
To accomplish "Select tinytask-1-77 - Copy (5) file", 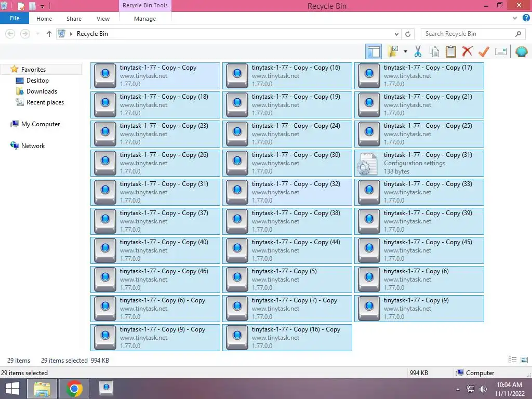I will (287, 280).
